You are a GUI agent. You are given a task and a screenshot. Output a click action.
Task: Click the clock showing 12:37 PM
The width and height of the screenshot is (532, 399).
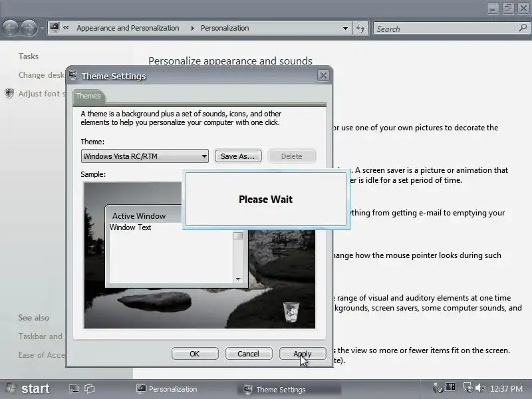point(506,389)
